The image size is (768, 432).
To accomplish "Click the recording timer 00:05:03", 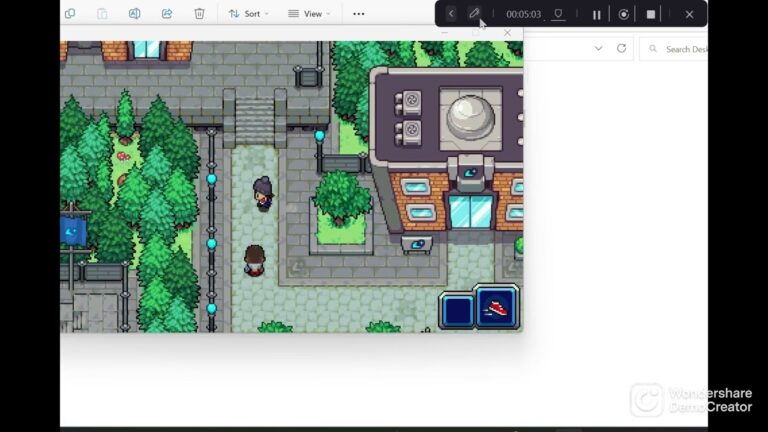I will coord(524,14).
